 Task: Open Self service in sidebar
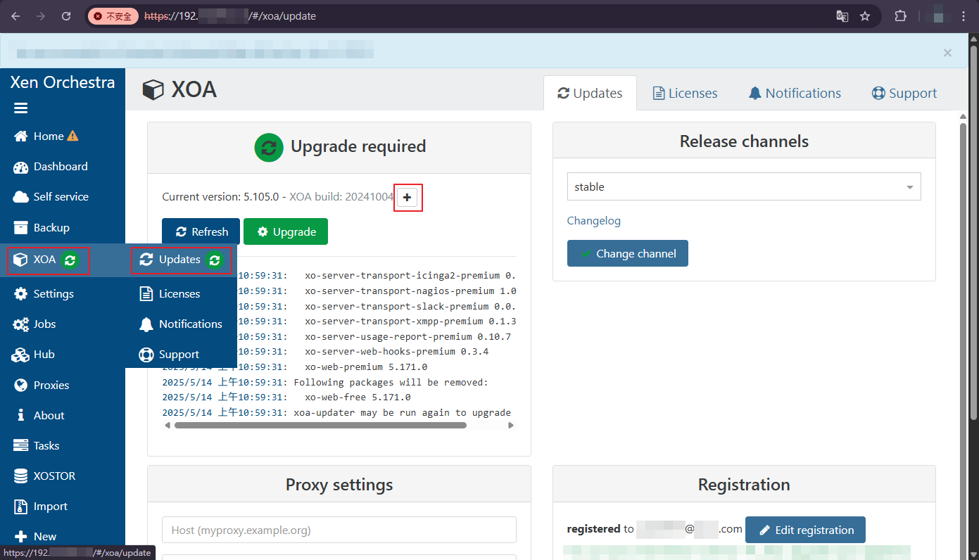pos(51,197)
